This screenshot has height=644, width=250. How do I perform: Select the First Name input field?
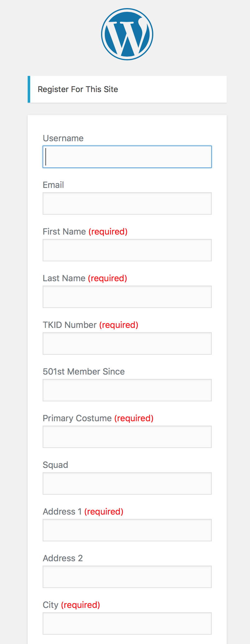(127, 250)
